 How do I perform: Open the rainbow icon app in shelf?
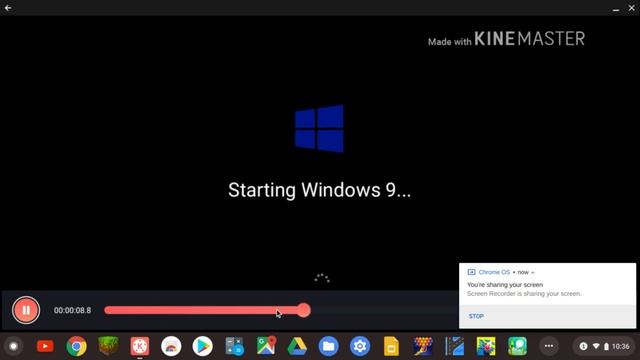(x=171, y=346)
